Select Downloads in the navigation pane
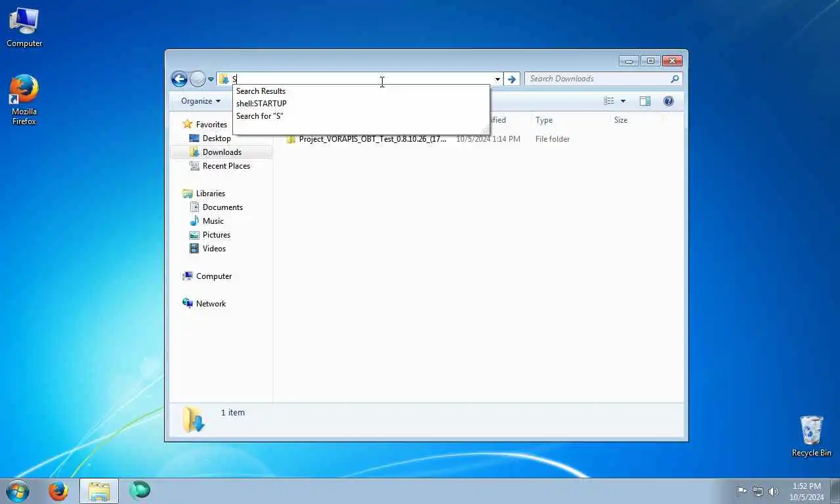The height and width of the screenshot is (504, 840). [222, 152]
